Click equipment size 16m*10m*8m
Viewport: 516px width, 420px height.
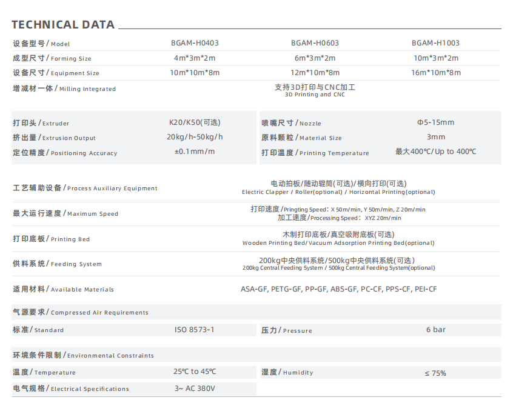coord(436,73)
